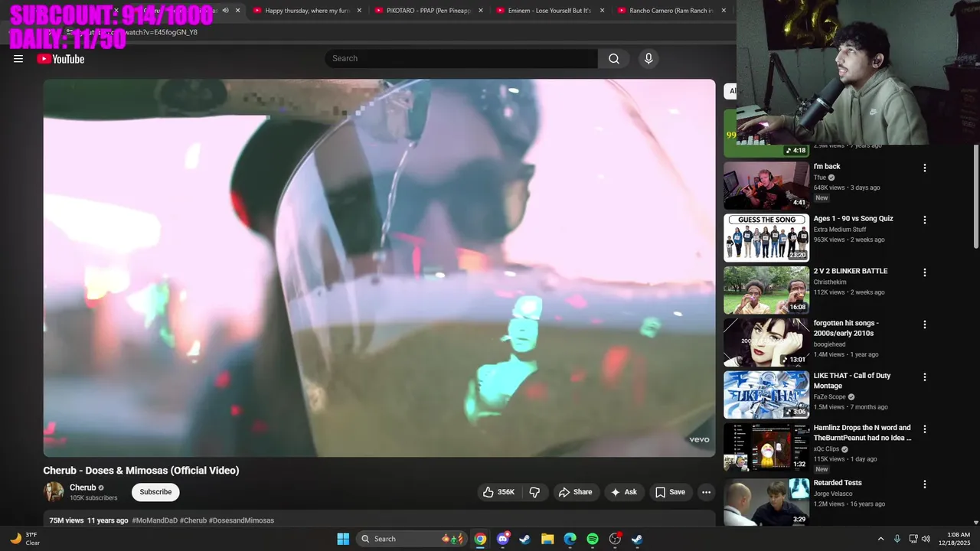Dislike the Cherub video

point(535,492)
